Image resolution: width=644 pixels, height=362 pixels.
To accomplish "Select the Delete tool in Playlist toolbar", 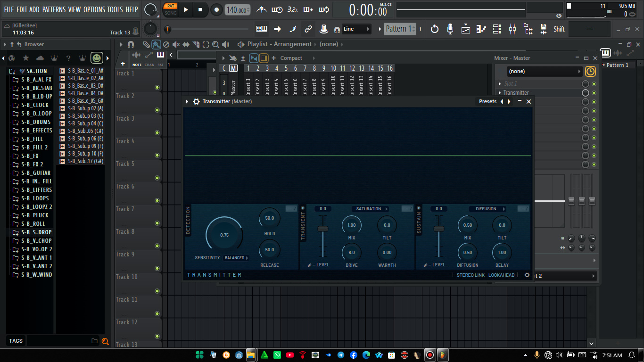I will tap(166, 45).
